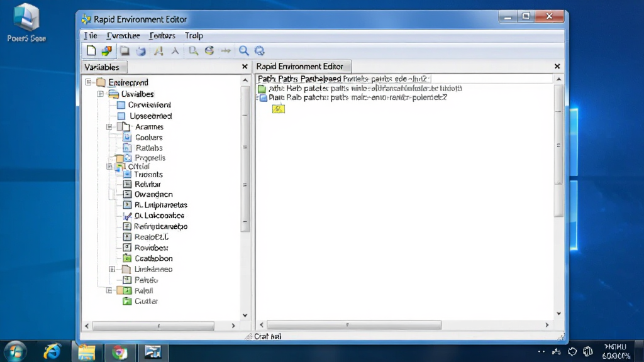Click the yellow icon below the path rows
The image size is (644, 362).
(x=279, y=109)
